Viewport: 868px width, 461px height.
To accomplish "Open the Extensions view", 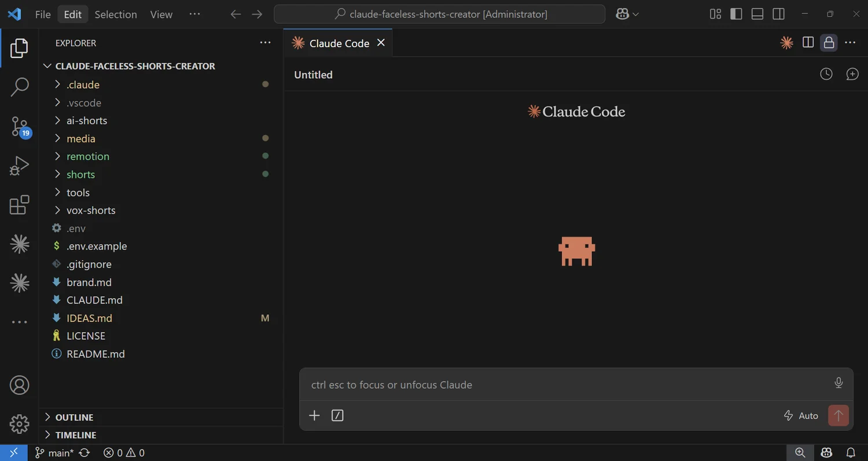I will point(19,204).
